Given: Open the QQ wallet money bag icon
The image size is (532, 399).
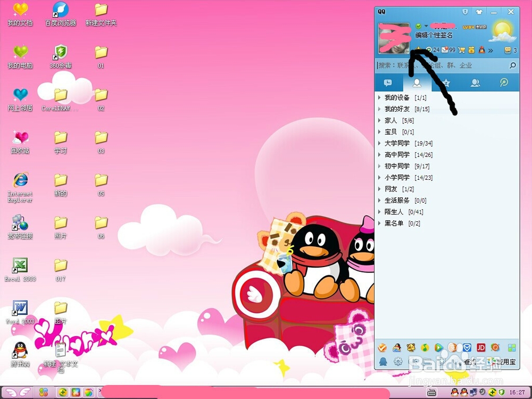Looking at the screenshot, I should pyautogui.click(x=471, y=50).
